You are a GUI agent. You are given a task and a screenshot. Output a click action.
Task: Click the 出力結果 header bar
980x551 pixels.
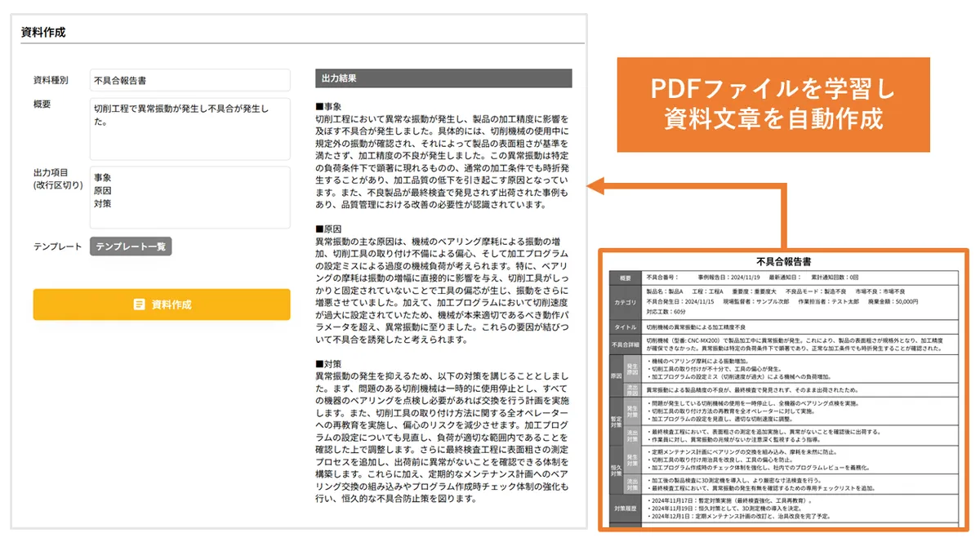pyautogui.click(x=443, y=78)
